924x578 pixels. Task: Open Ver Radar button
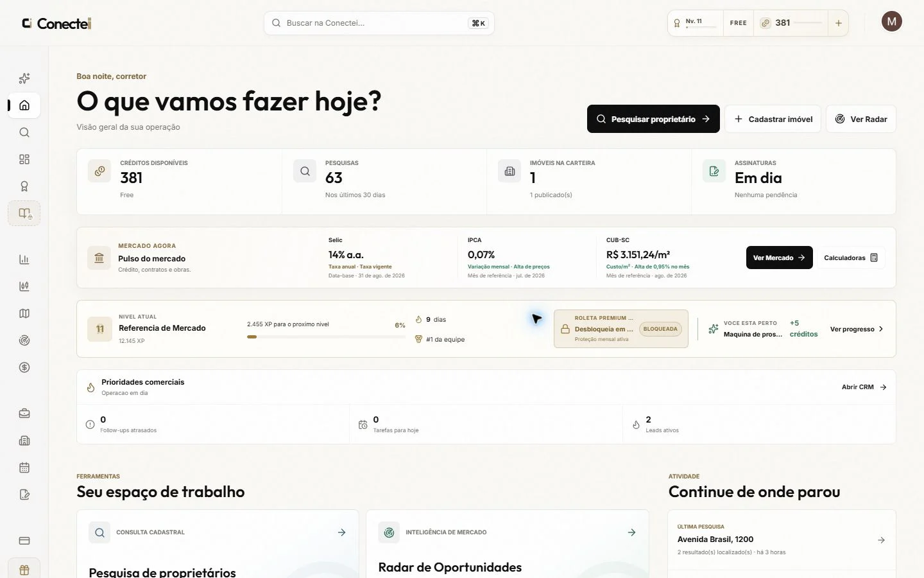(861, 119)
